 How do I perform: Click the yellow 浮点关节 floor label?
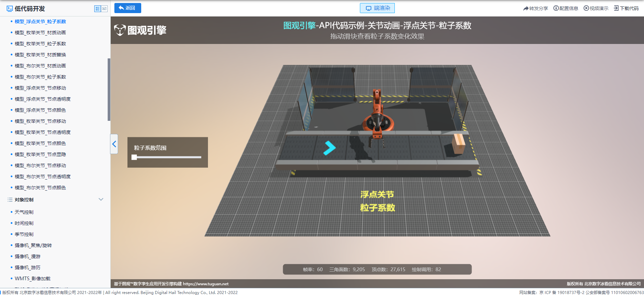click(377, 195)
